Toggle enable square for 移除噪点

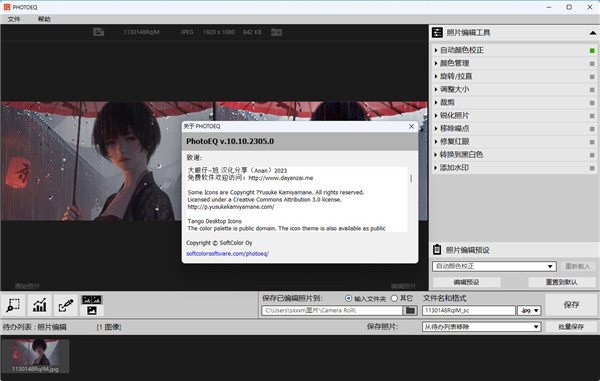tap(592, 129)
